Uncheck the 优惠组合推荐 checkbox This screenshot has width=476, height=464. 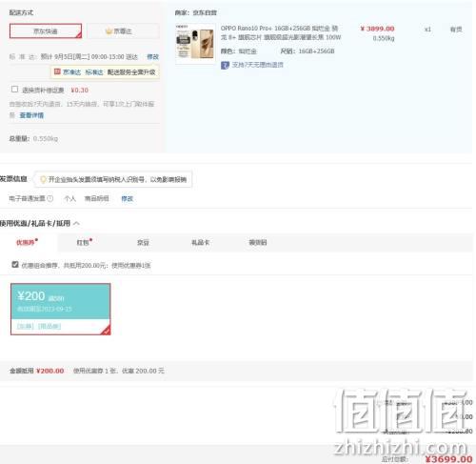pos(15,265)
